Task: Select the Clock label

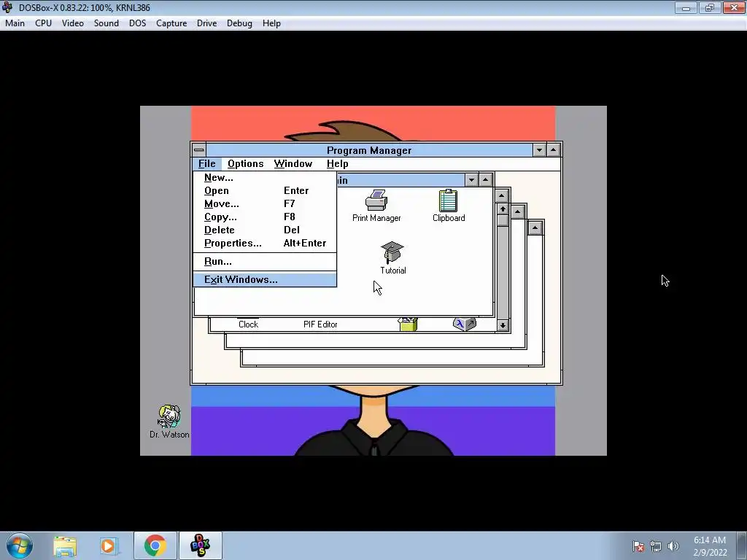Action: (x=248, y=324)
